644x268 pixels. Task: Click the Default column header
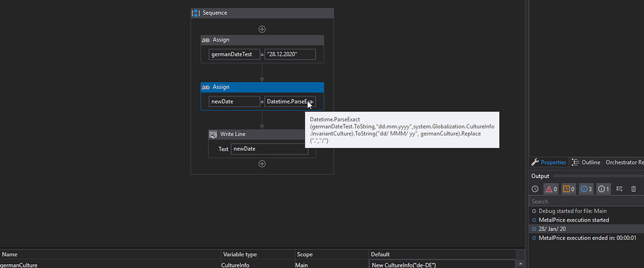click(443, 254)
